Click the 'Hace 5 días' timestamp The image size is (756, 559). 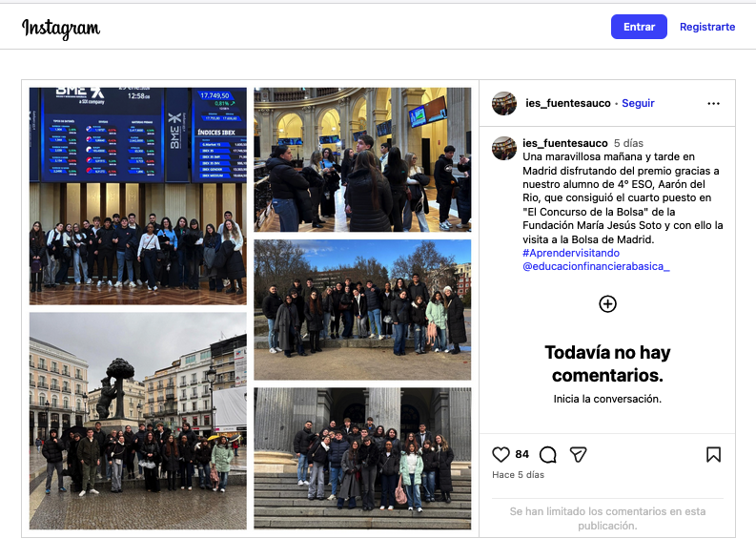(518, 475)
